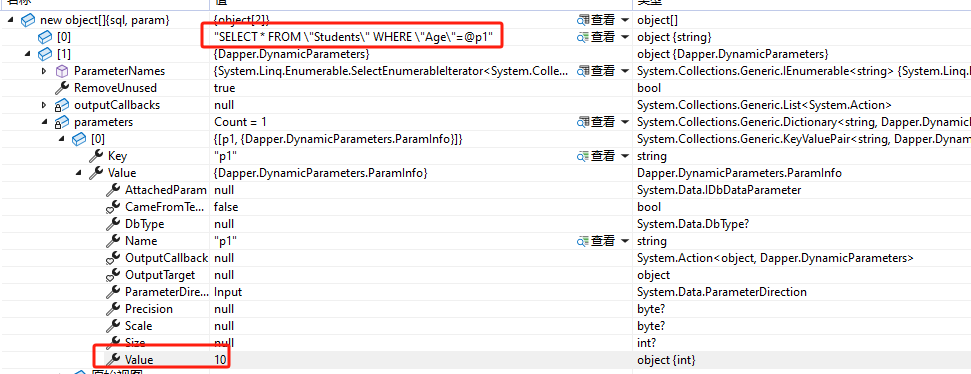Click the wrench icon beside Key
The width and height of the screenshot is (971, 374).
pos(96,156)
